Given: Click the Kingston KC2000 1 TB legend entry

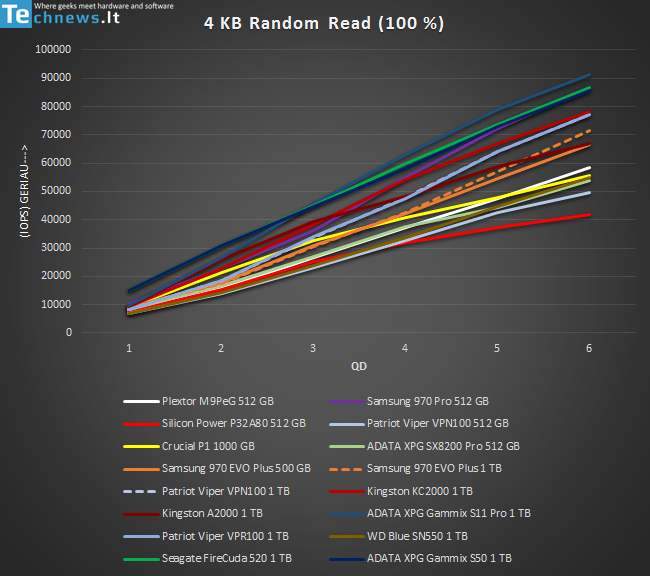Looking at the screenshot, I should [x=401, y=491].
